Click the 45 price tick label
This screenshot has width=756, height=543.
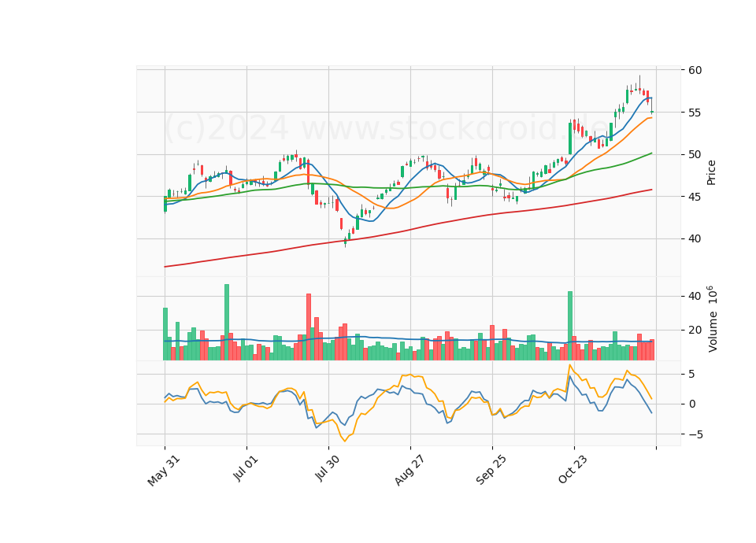click(x=695, y=197)
